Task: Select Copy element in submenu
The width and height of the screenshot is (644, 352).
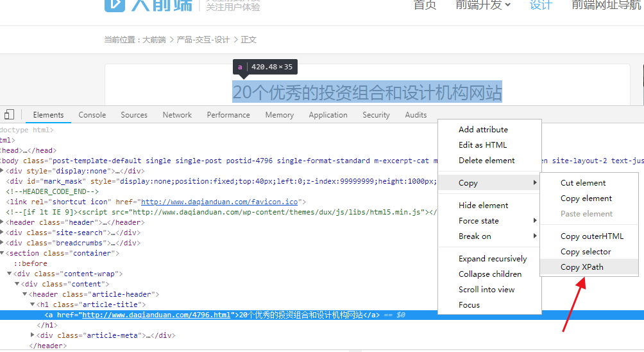Action: 589,198
